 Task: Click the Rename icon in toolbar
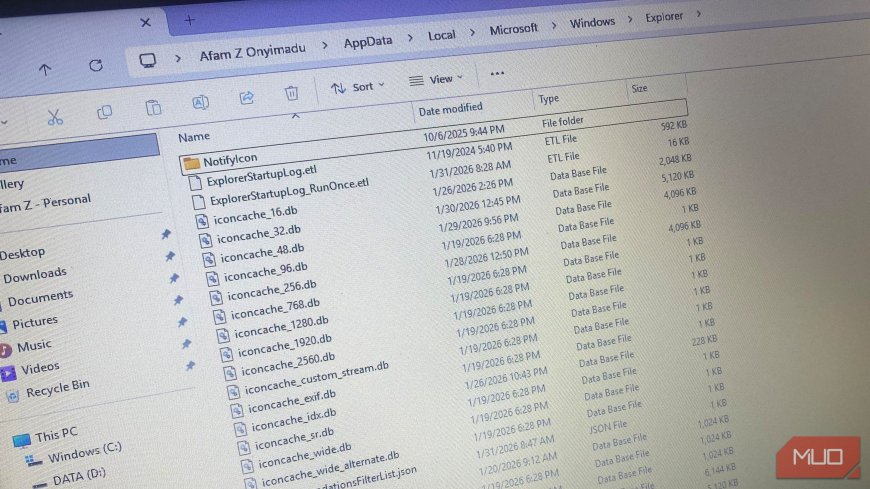(x=200, y=102)
